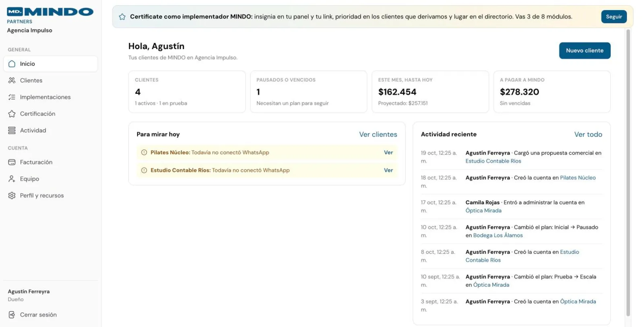Open Bodega Los Álamos activity link

point(498,236)
